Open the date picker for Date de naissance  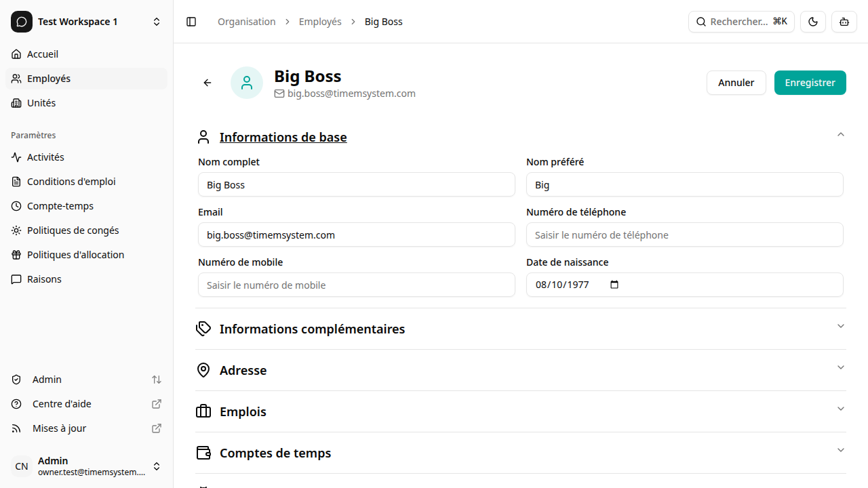pyautogui.click(x=614, y=285)
